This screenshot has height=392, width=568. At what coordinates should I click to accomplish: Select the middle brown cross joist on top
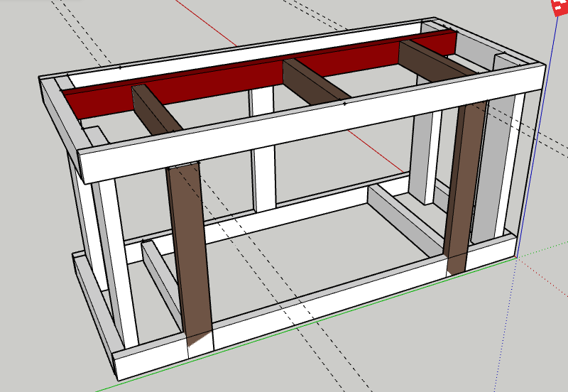[x=315, y=82]
